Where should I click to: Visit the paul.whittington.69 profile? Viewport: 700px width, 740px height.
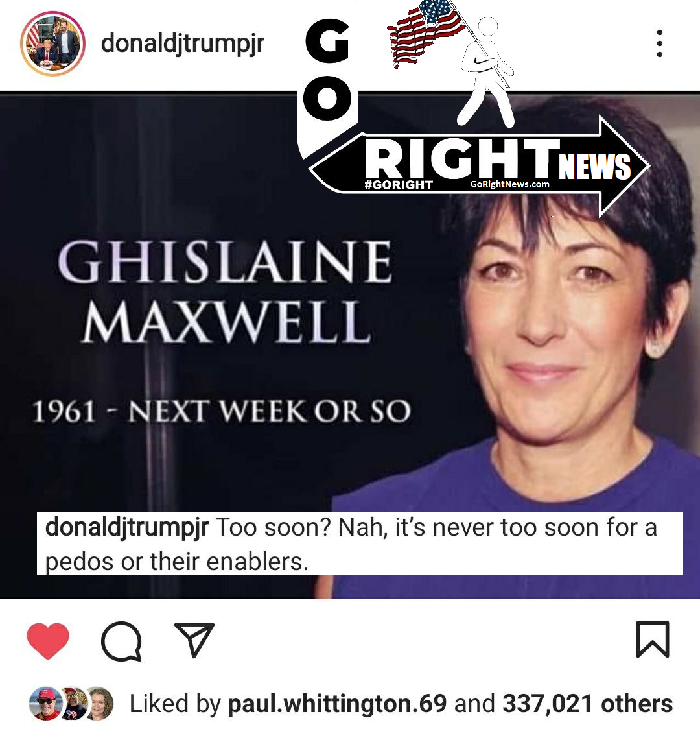(337, 704)
